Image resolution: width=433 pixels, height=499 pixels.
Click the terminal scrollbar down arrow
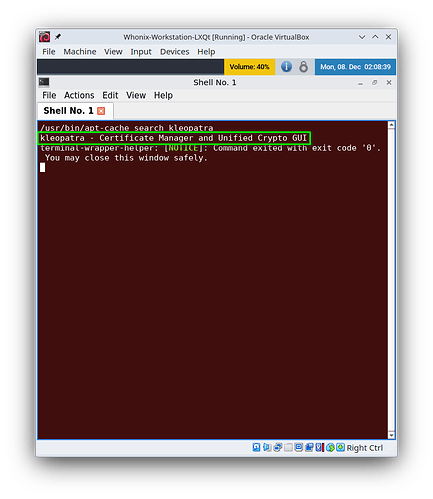point(391,435)
